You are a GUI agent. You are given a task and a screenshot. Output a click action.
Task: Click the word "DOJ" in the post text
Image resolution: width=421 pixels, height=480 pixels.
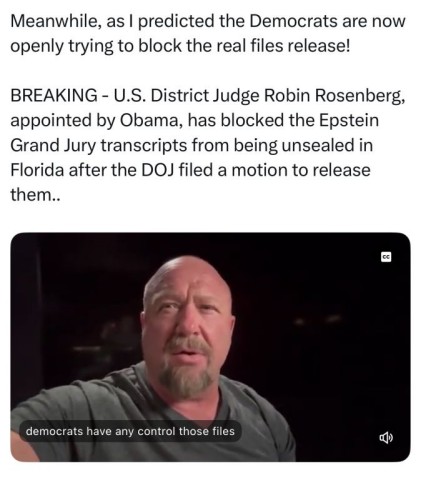(x=158, y=170)
